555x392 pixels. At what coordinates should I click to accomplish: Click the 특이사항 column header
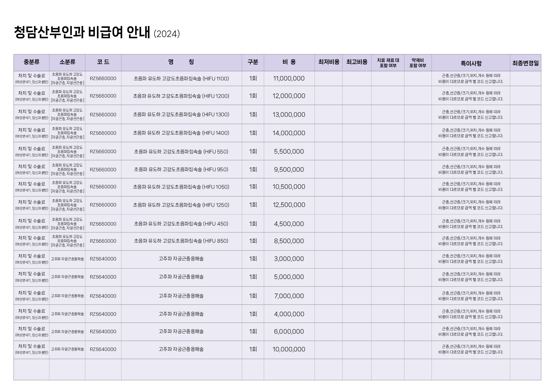(471, 63)
